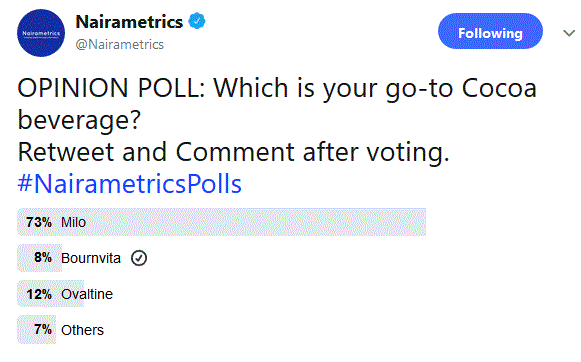581x362 pixels.
Task: Click the opinion poll question text
Action: click(277, 104)
